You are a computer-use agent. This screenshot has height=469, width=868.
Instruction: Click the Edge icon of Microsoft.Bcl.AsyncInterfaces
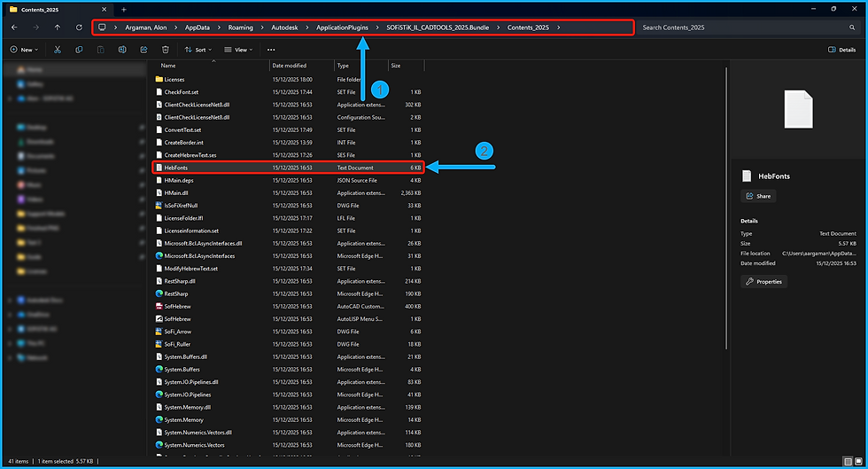click(159, 255)
